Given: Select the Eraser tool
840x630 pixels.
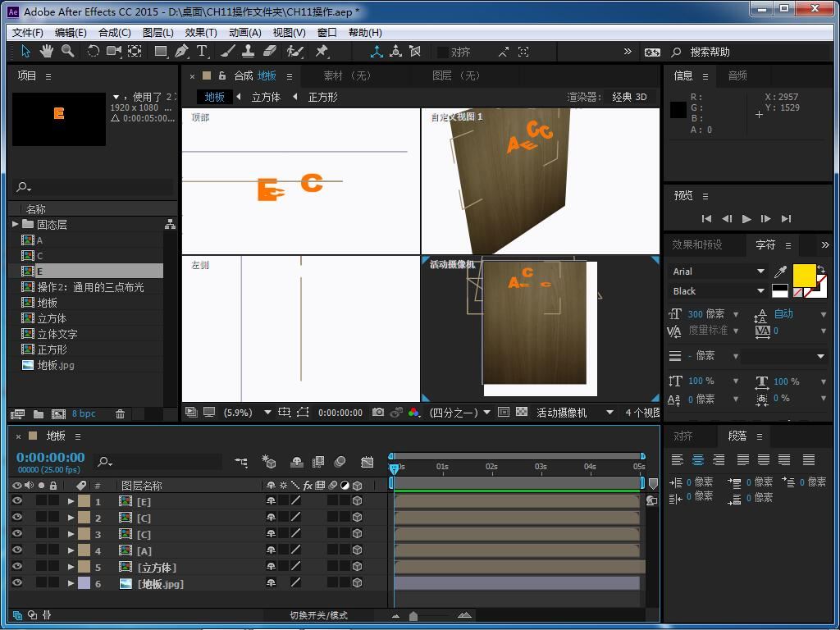Looking at the screenshot, I should point(271,51).
